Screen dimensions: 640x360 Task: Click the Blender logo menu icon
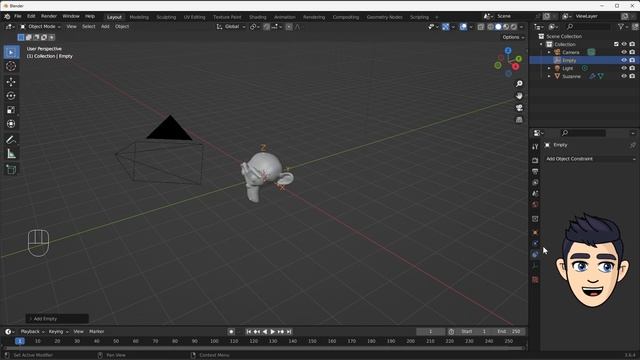(7, 16)
